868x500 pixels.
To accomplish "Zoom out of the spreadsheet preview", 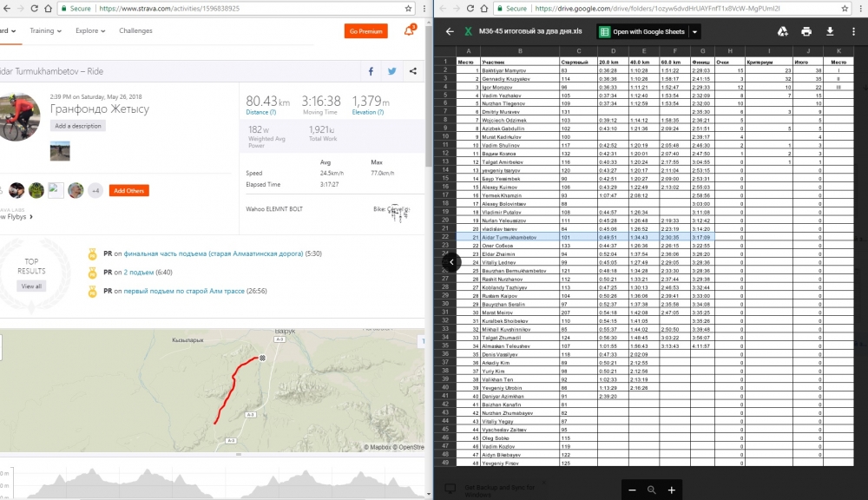I will (x=632, y=490).
